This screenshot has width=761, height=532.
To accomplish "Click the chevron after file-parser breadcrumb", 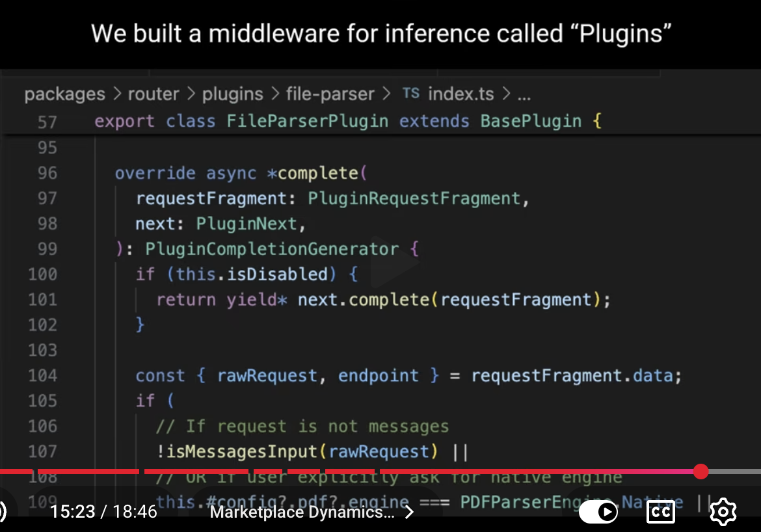I will click(x=386, y=94).
